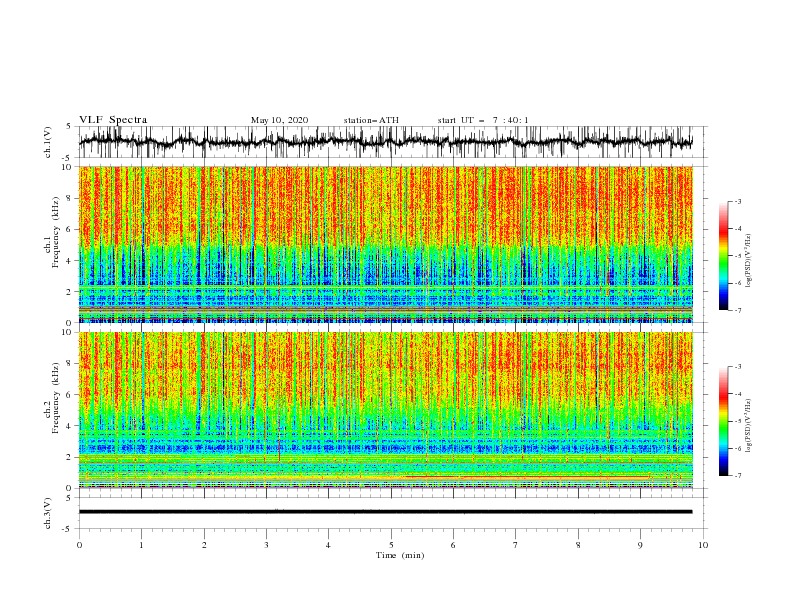Click the '7' tick on the time axis

[x=516, y=545]
